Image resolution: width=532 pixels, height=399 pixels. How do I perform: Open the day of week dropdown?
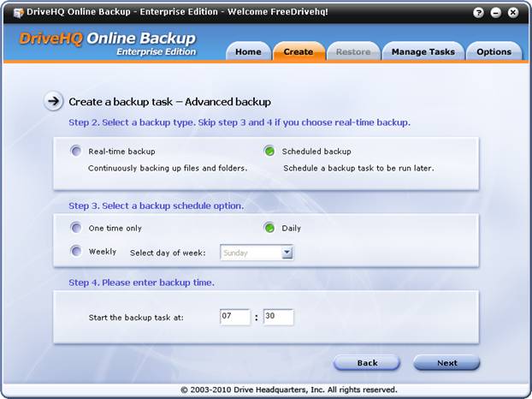287,253
